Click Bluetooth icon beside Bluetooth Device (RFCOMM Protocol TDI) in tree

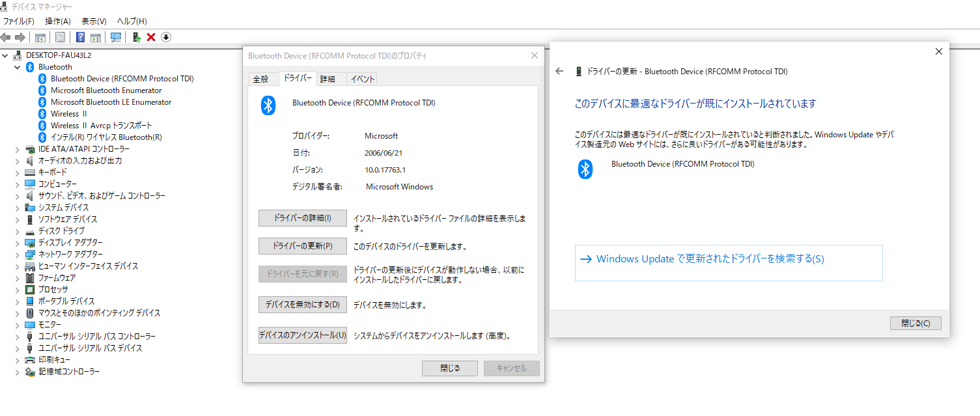coord(42,79)
